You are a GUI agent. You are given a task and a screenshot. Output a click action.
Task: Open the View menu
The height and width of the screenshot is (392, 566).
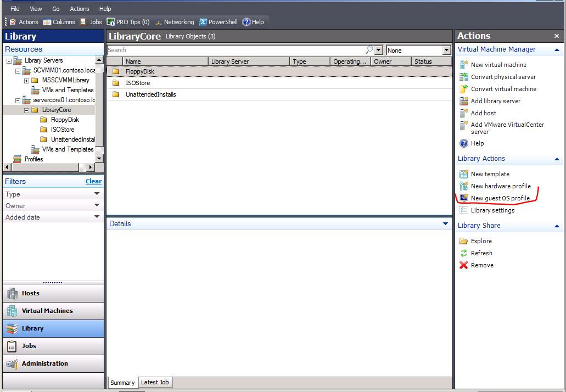click(36, 9)
